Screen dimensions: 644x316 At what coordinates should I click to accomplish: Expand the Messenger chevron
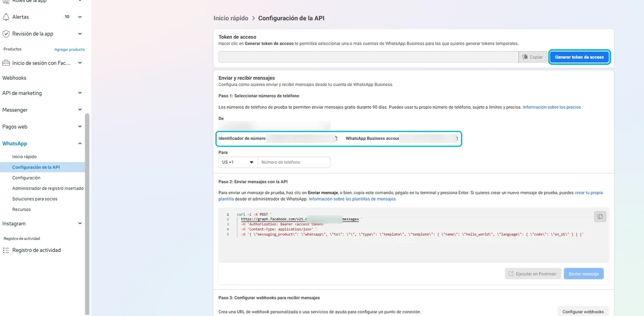(x=80, y=110)
